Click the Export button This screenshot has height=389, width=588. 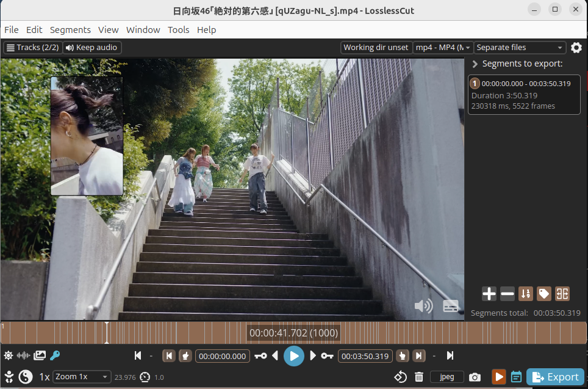coord(556,377)
